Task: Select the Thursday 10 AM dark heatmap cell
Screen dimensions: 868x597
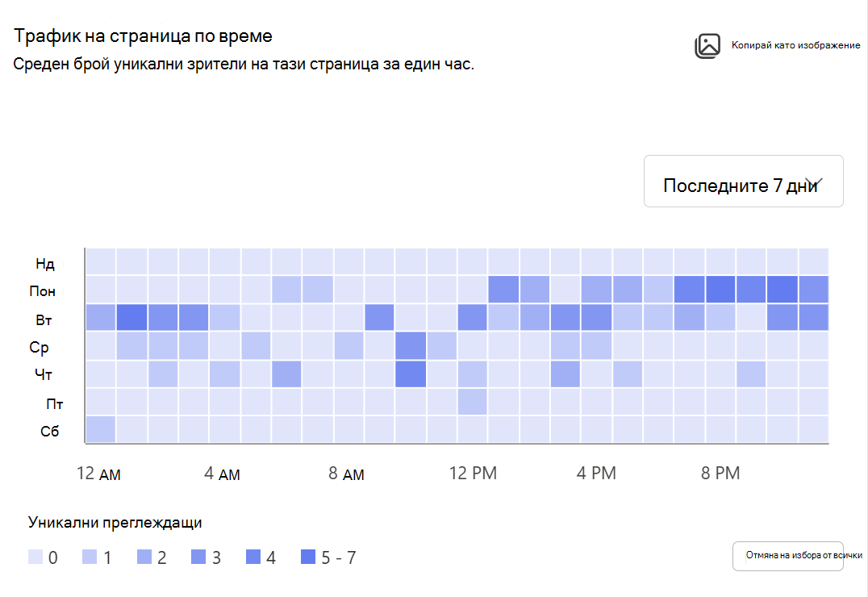Action: pos(411,374)
